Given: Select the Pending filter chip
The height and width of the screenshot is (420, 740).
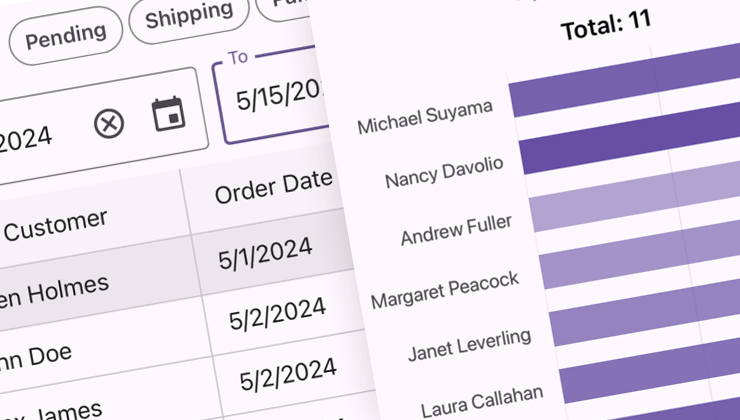Looking at the screenshot, I should tap(66, 37).
